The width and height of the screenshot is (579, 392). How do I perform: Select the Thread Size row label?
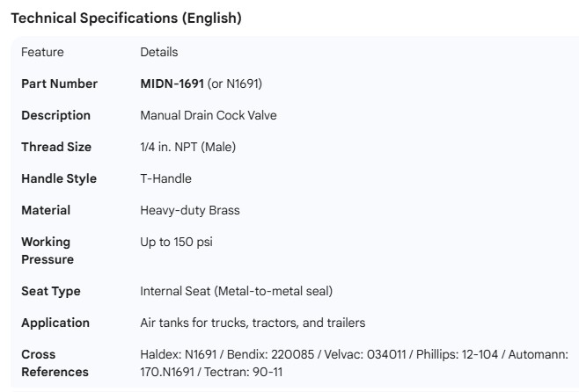(x=56, y=147)
